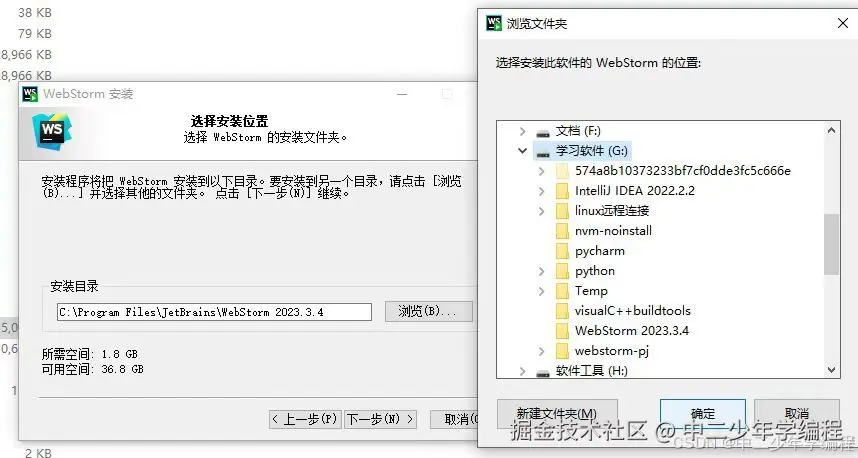Click folder icon of webstorm-pj
Viewport: 858px width, 458px height.
pos(563,351)
